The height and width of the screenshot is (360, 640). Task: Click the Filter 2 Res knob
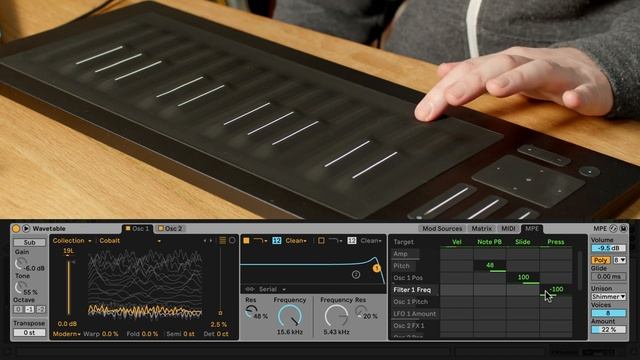tap(360, 311)
